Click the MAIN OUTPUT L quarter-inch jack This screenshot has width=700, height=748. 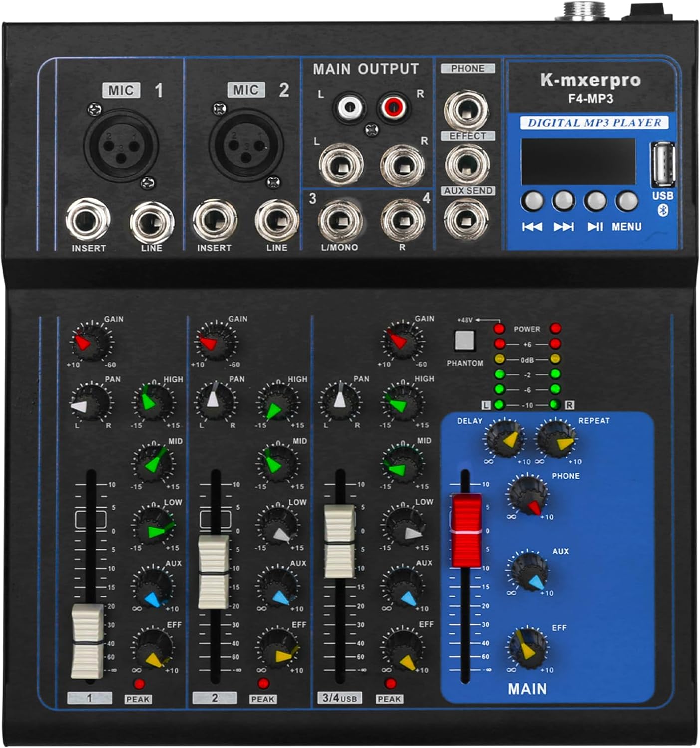pos(341,166)
